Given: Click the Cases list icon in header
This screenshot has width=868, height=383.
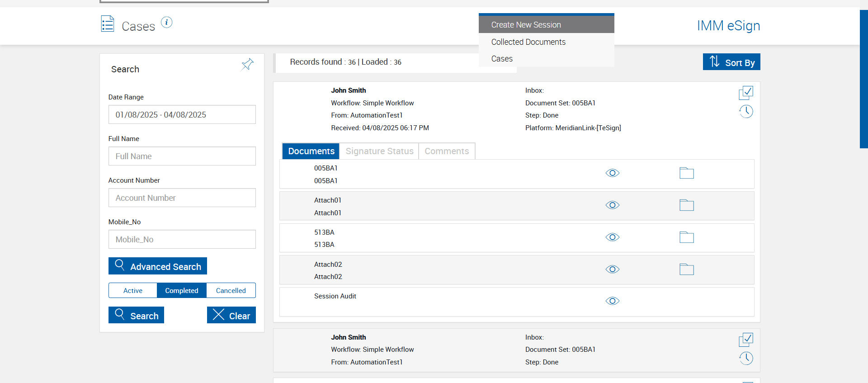Looking at the screenshot, I should (x=108, y=24).
